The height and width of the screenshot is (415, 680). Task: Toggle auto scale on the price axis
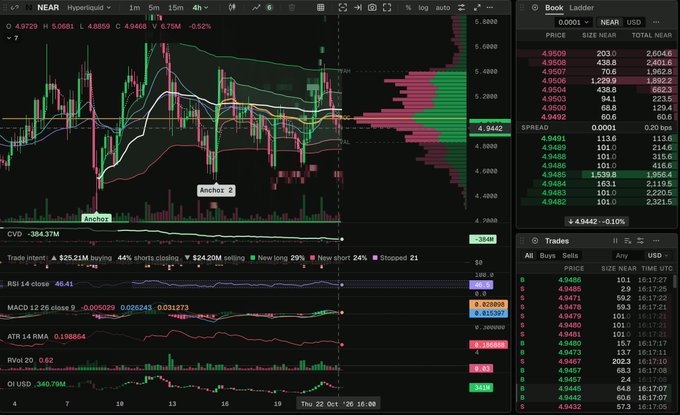coord(443,8)
